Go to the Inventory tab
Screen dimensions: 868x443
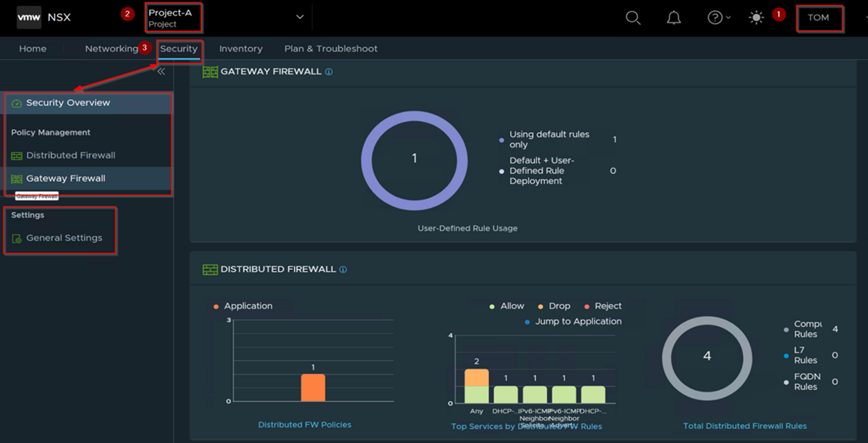241,49
